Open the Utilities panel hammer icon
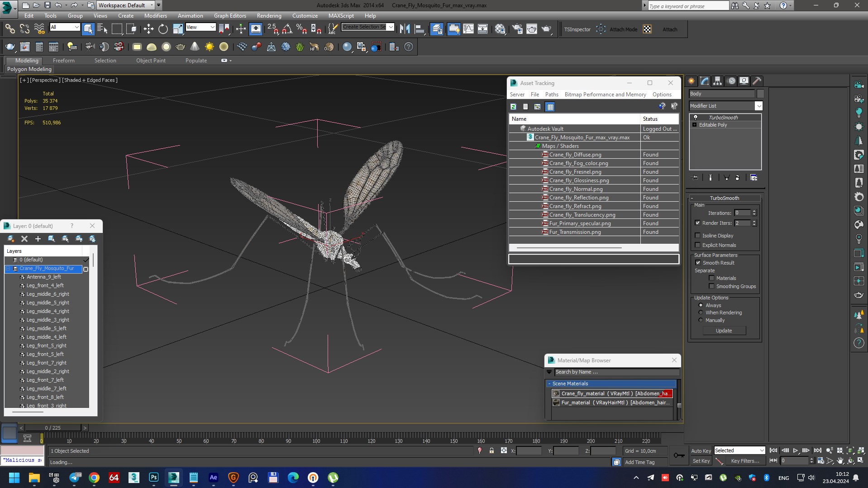 pyautogui.click(x=757, y=81)
